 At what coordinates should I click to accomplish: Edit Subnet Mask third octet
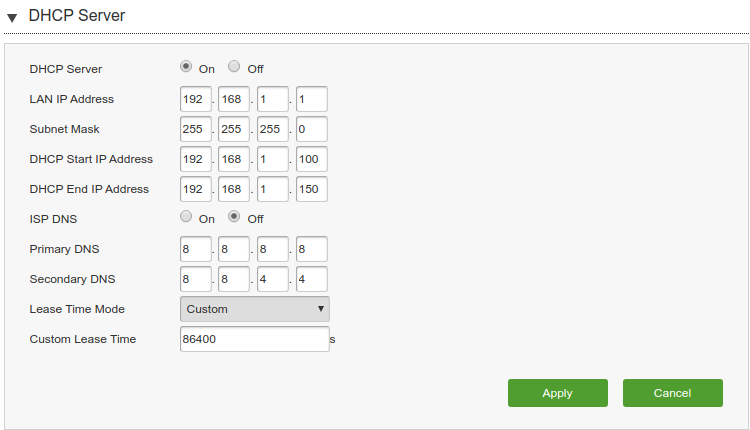(273, 129)
